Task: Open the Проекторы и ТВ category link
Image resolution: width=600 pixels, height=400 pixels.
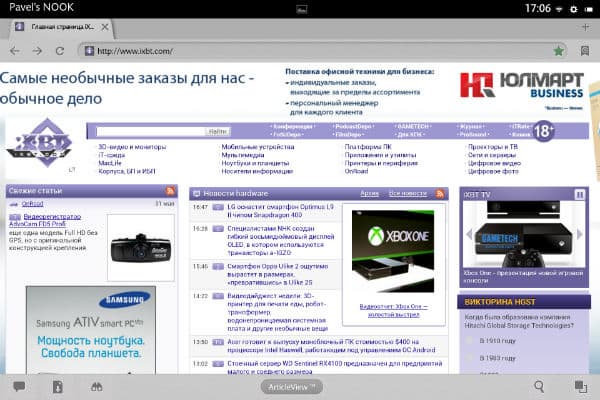Action: click(493, 147)
